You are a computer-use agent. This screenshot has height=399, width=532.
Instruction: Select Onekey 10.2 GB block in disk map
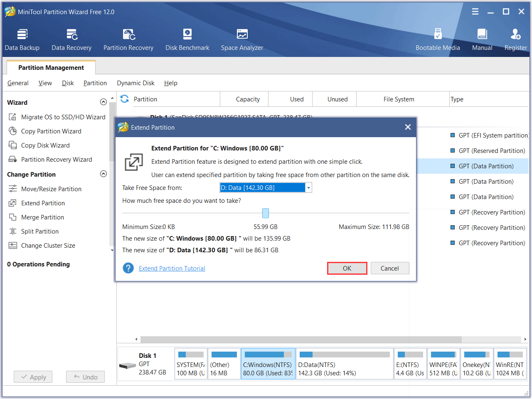(477, 364)
